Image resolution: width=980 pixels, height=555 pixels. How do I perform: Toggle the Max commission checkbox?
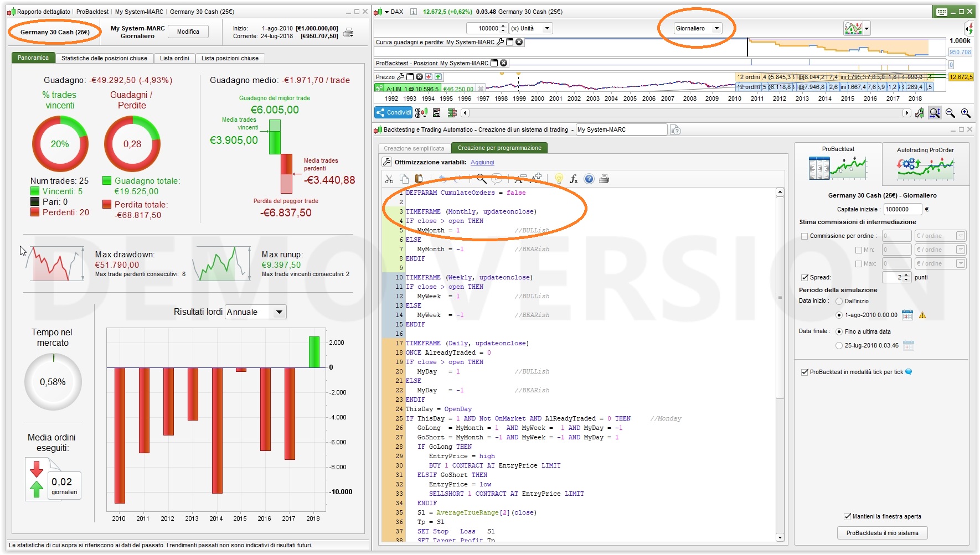pyautogui.click(x=859, y=263)
